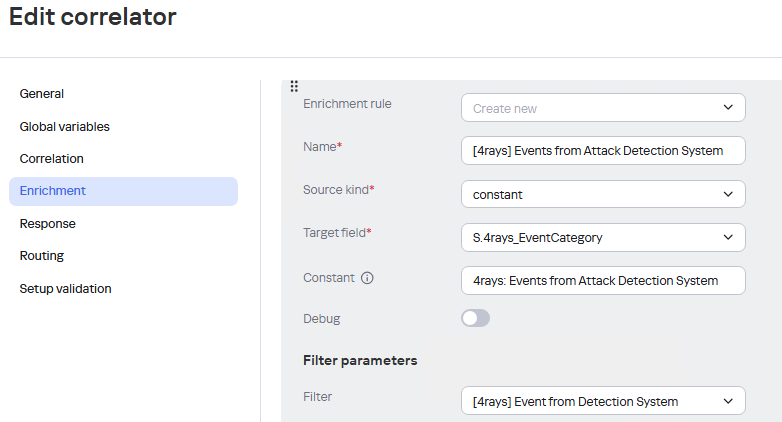Viewport: 782px width, 422px height.
Task: Click the chevron arrow in Source kind field
Action: (727, 194)
